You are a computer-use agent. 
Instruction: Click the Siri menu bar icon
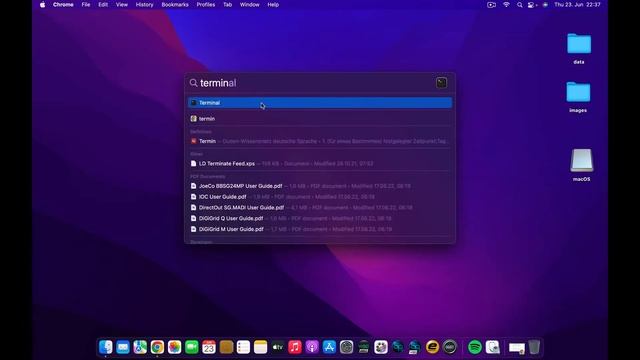[545, 5]
